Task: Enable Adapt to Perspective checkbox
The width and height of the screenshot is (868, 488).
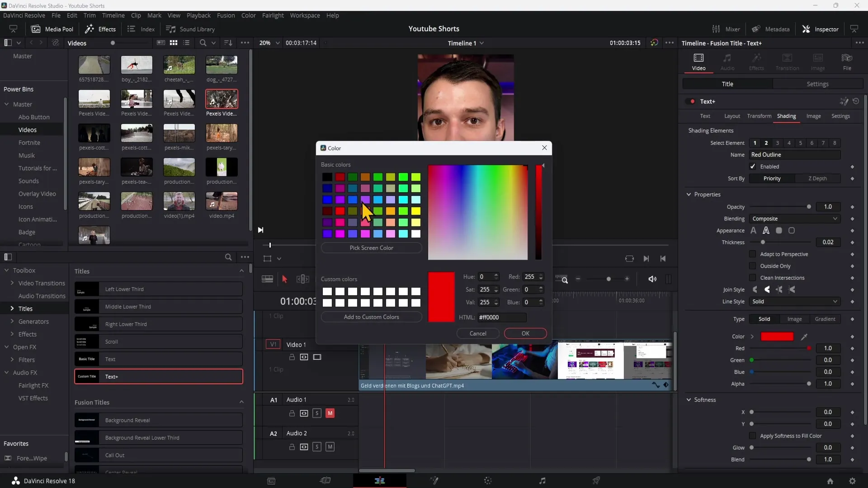Action: pyautogui.click(x=752, y=254)
